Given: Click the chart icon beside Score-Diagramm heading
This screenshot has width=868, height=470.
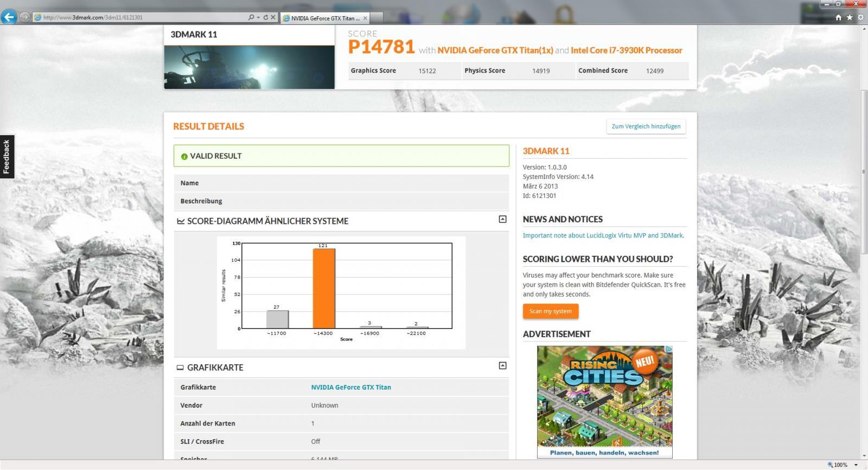Looking at the screenshot, I should click(x=181, y=221).
